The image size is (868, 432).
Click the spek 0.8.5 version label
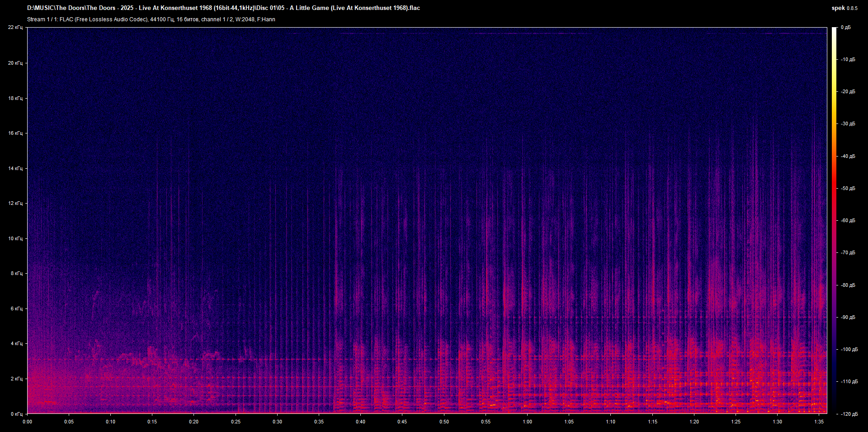pos(844,8)
